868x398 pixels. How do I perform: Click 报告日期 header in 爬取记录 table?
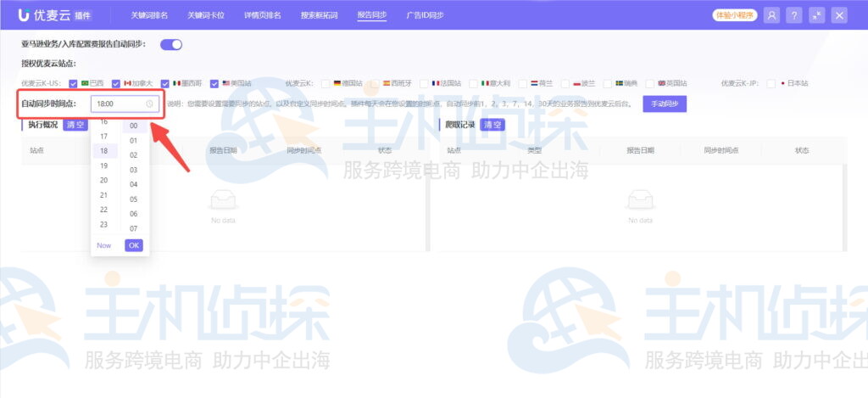pyautogui.click(x=641, y=150)
